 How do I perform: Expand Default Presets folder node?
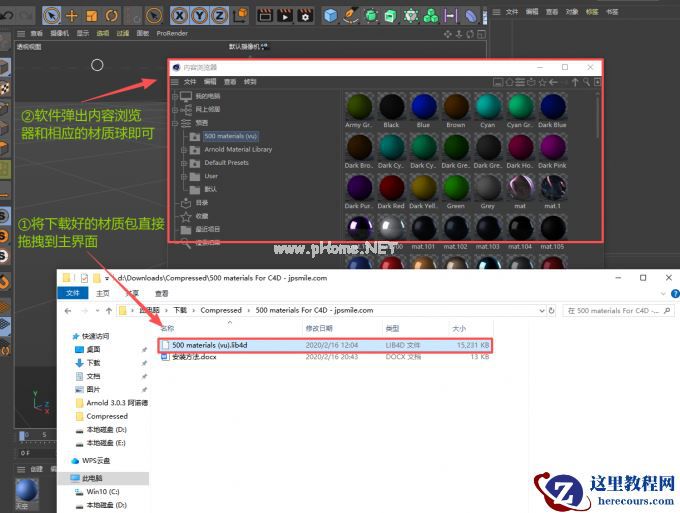(x=184, y=163)
